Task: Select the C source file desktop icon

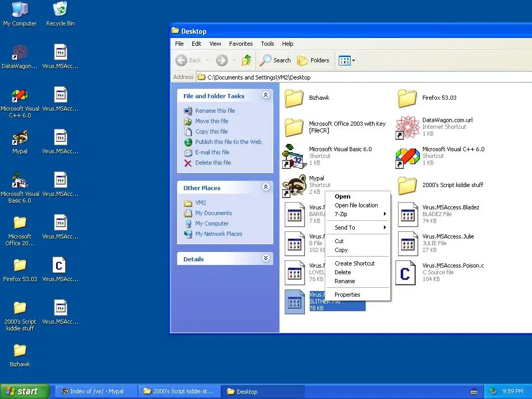Action: click(60, 270)
